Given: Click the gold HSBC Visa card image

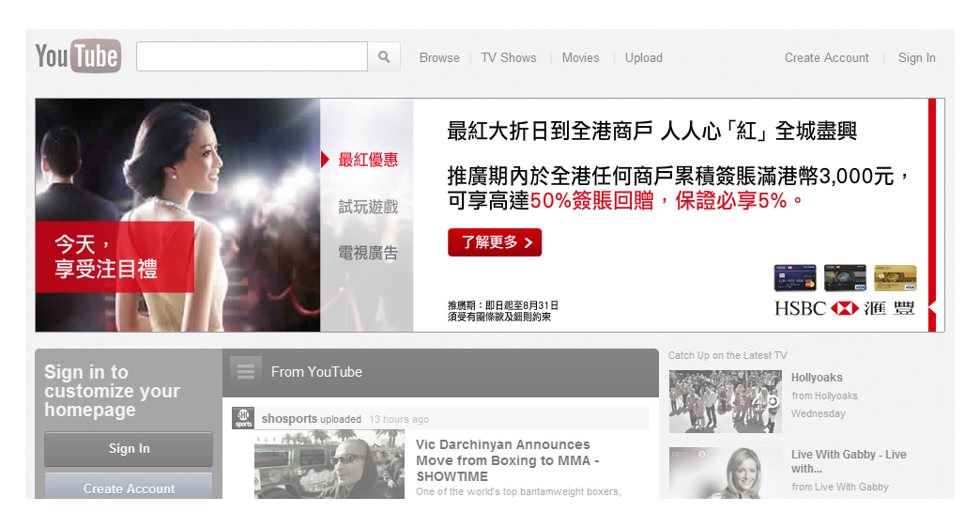Looking at the screenshot, I should click(895, 278).
